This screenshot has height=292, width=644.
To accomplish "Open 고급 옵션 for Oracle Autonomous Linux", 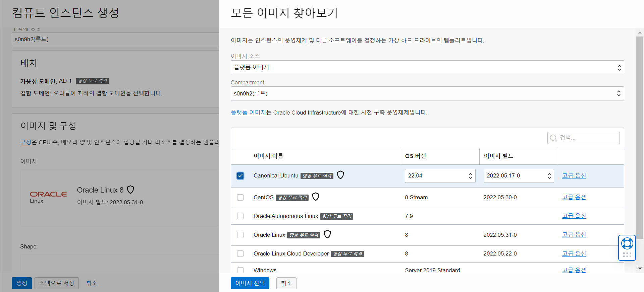I will [x=574, y=216].
